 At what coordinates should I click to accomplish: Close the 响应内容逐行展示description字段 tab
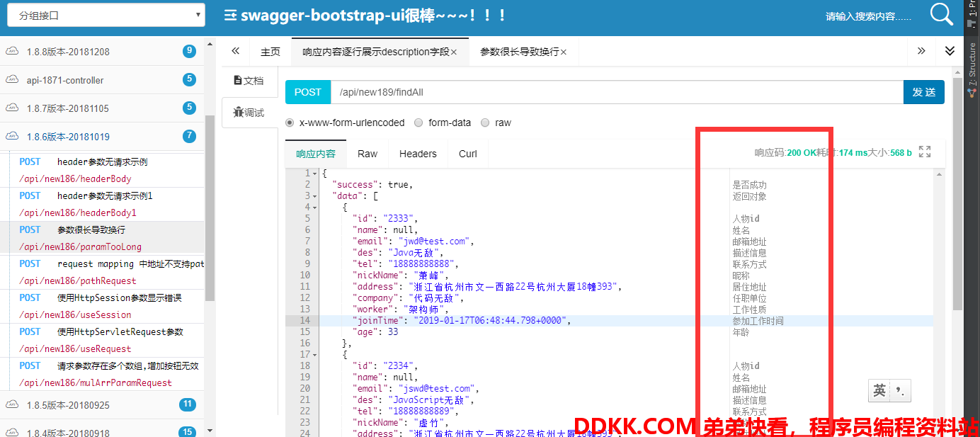[x=454, y=52]
